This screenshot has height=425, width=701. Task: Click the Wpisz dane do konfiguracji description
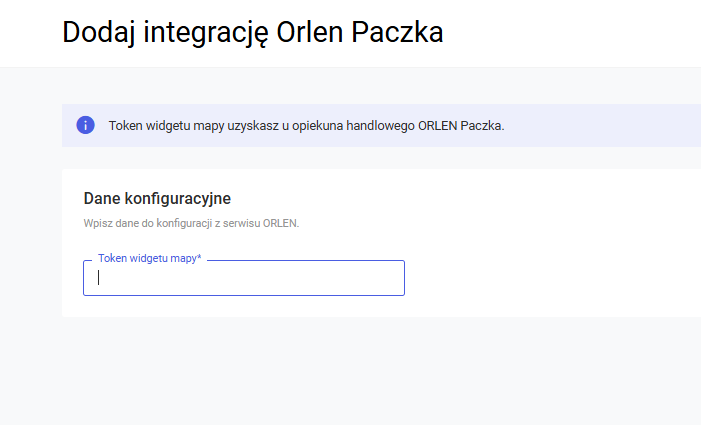(x=191, y=223)
